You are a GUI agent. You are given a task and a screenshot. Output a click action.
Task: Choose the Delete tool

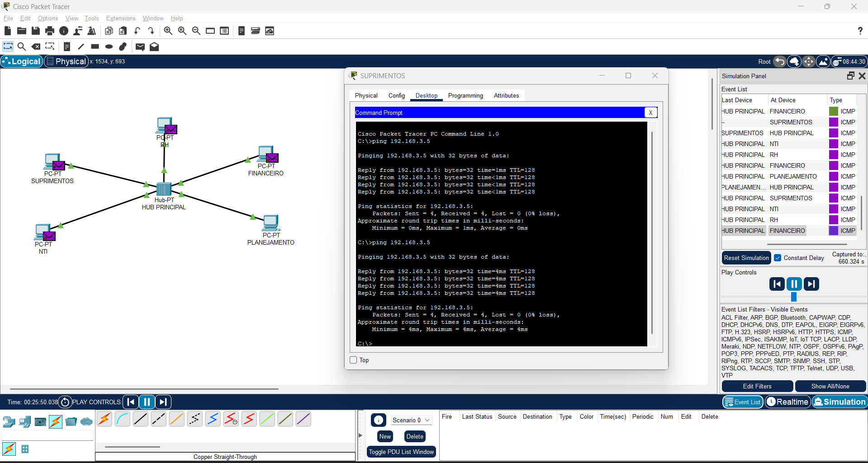(36, 47)
